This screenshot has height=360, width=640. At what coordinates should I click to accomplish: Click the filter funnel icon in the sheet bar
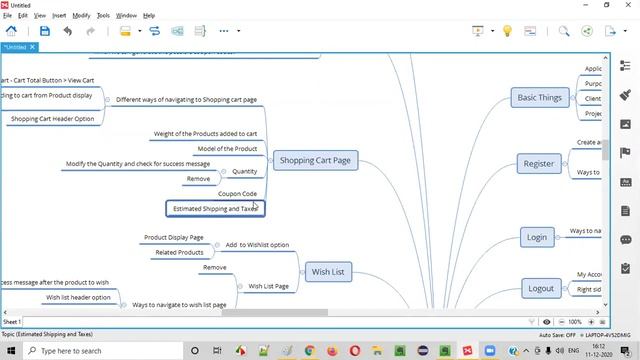click(x=531, y=322)
